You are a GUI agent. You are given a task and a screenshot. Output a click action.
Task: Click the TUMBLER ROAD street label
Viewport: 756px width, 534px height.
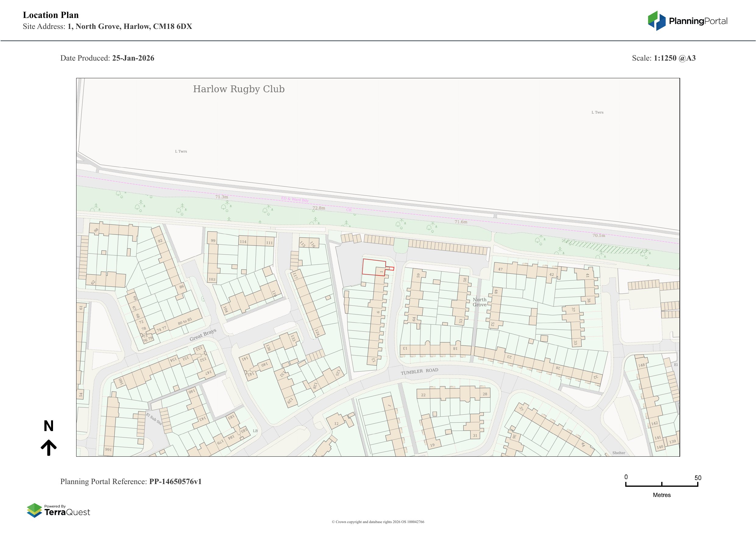(419, 371)
